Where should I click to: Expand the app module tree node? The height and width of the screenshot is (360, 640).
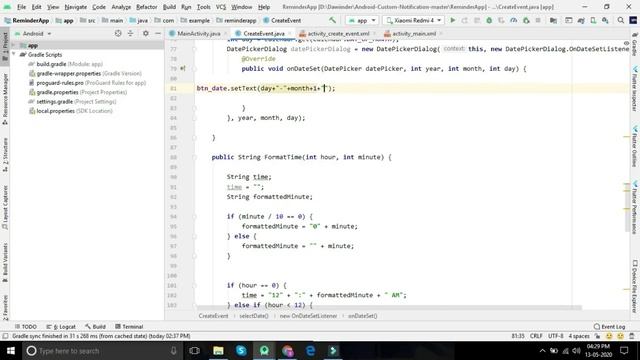coord(14,45)
